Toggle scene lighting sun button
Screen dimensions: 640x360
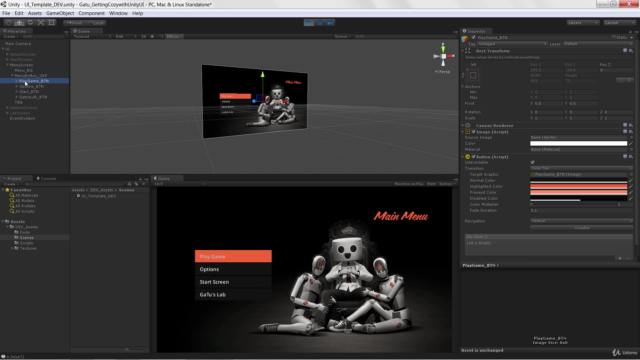(152, 36)
